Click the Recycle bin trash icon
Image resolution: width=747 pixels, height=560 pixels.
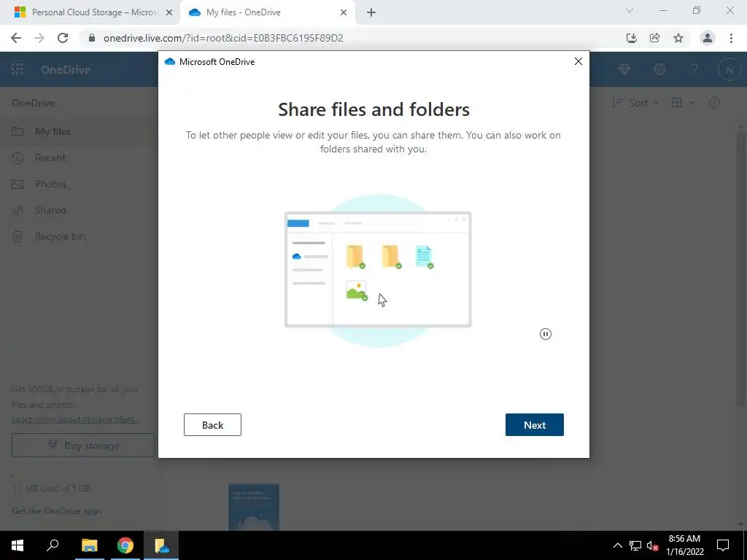tap(18, 237)
